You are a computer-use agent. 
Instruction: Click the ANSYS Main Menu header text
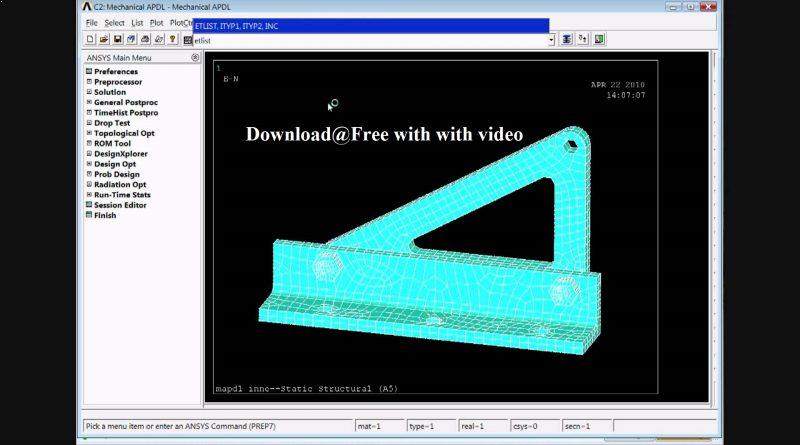pyautogui.click(x=119, y=58)
